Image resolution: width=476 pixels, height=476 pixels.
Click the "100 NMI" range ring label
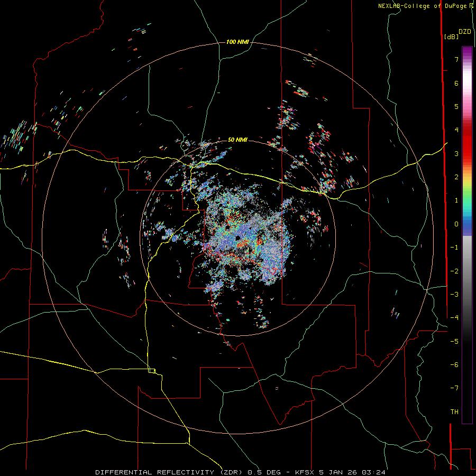(x=237, y=42)
